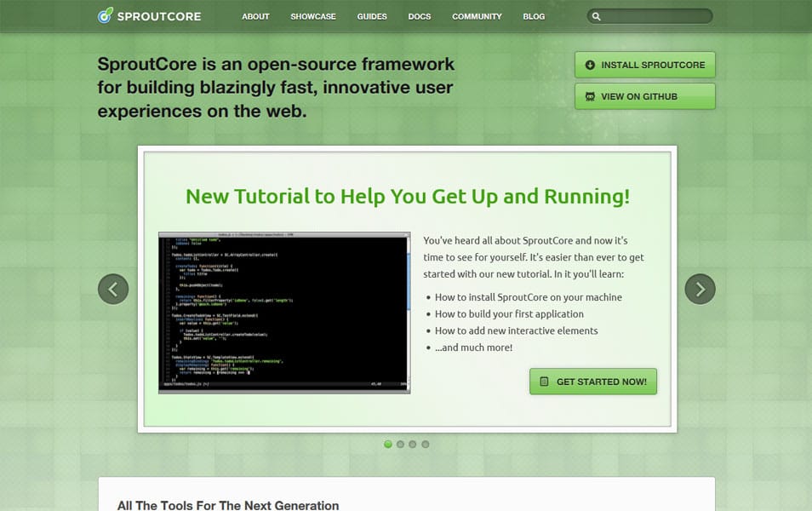Click the GitHub octocat icon
The image size is (812, 511).
(x=590, y=96)
